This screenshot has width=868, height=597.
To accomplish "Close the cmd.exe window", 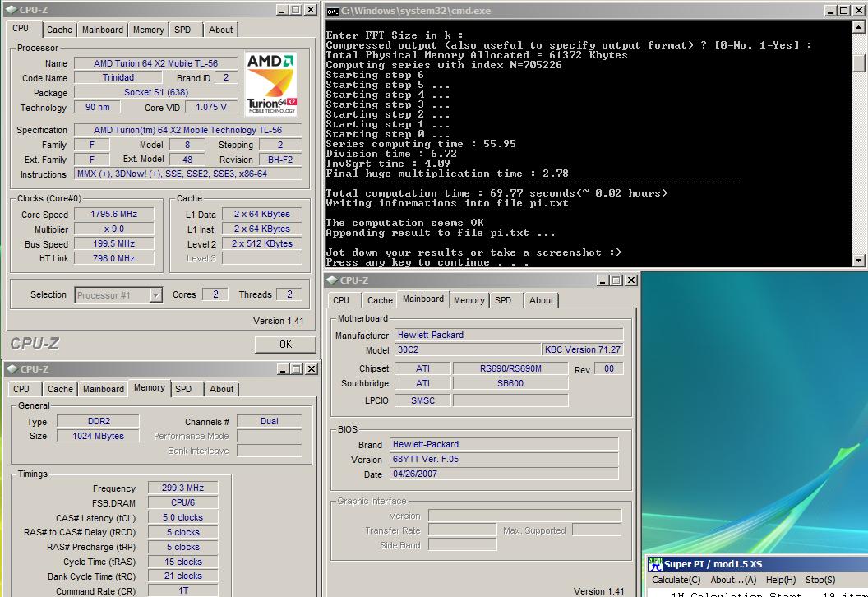I will tap(857, 11).
